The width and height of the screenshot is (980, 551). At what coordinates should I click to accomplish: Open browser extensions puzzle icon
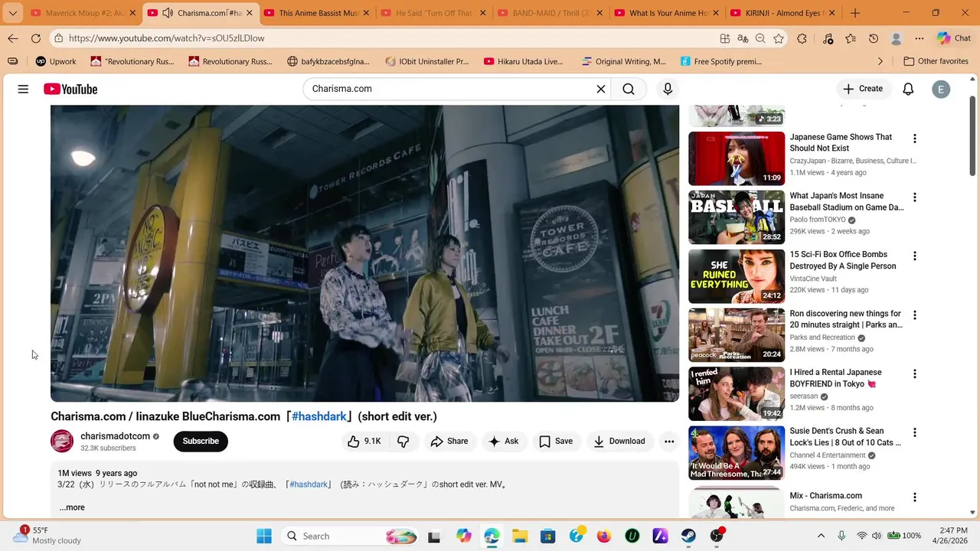[x=802, y=38]
